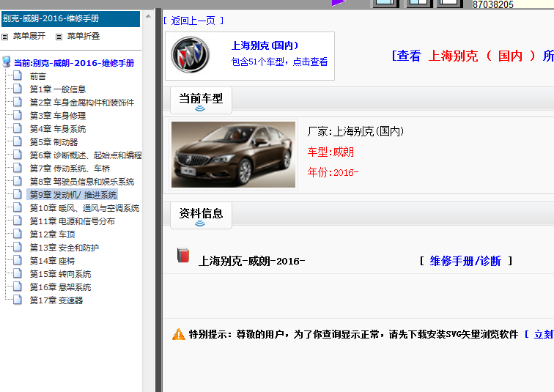
Task: Click the text 厂家:上海别克(国内)
Action: point(355,131)
